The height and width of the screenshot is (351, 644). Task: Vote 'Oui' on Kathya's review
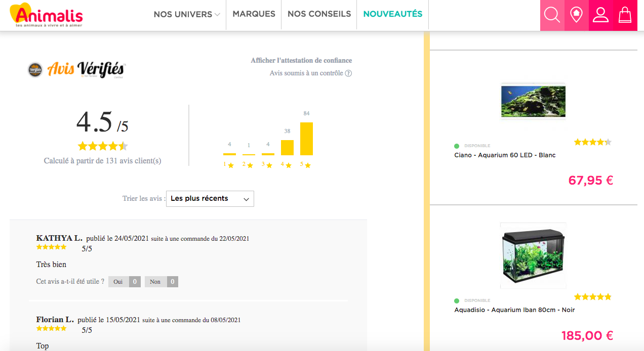[x=117, y=281]
